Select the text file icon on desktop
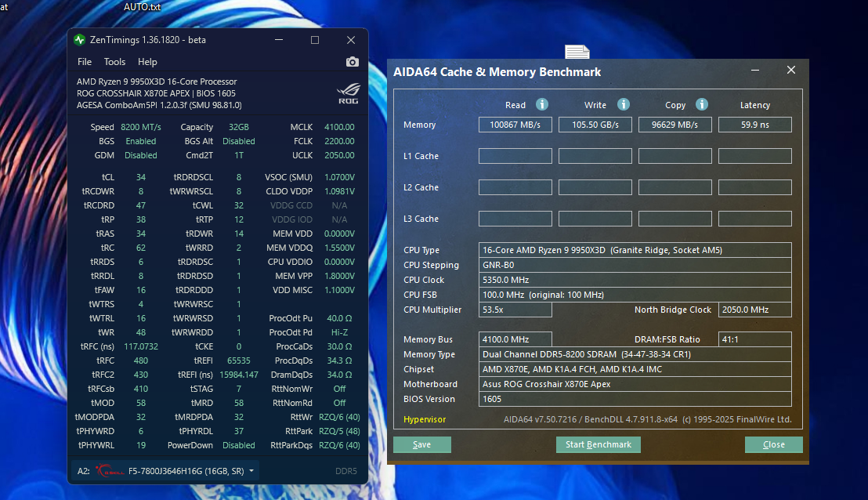 pyautogui.click(x=577, y=52)
